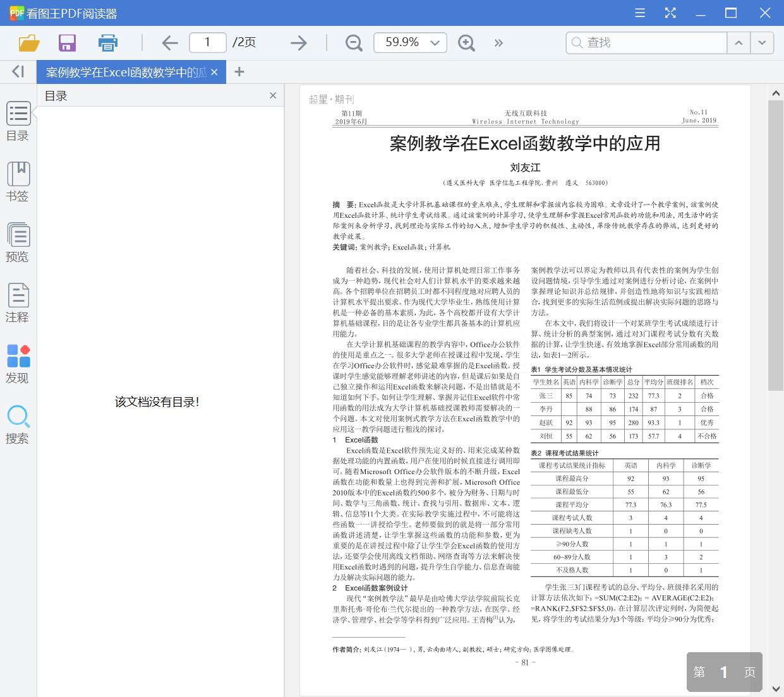
Task: Show more toolbar tools via the double-chevron
Action: coord(498,43)
